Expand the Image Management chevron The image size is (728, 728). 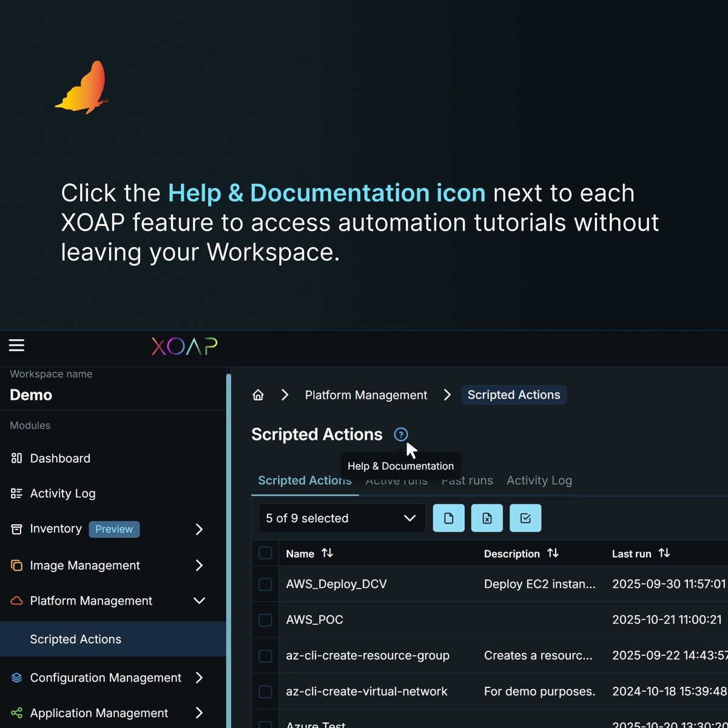[199, 565]
